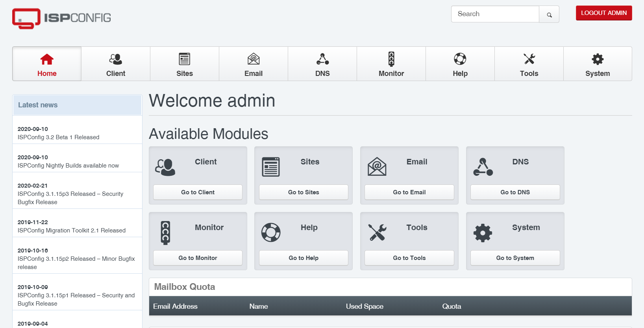Click the DNS network icon in navigation bar
Screen dimensions: 644x328
tap(322, 59)
